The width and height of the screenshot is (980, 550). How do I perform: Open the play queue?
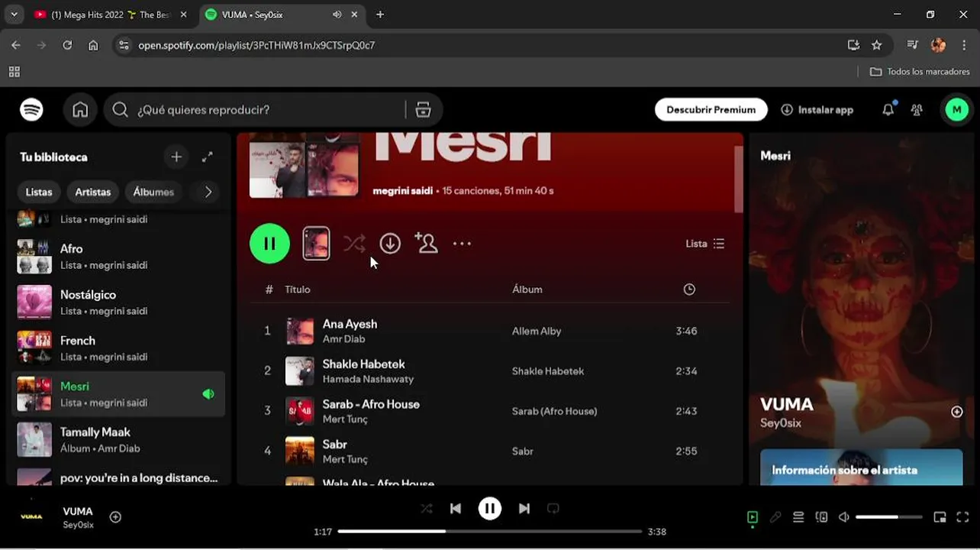coord(798,517)
